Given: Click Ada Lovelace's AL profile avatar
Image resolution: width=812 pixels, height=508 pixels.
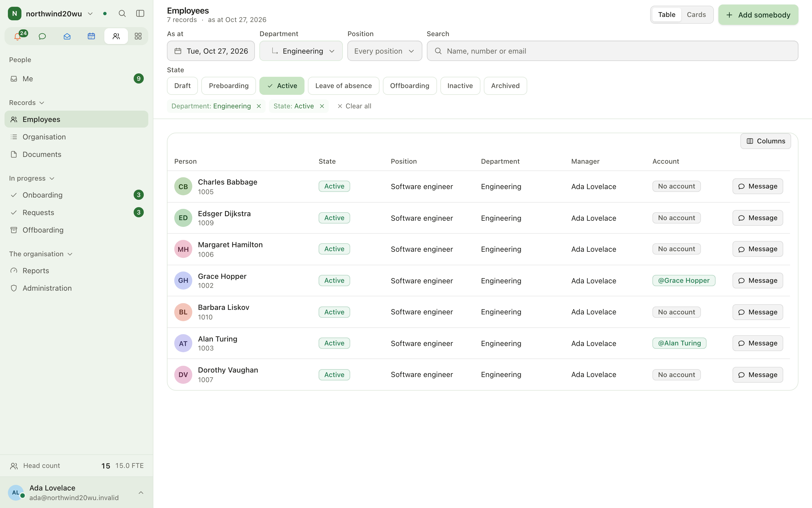Looking at the screenshot, I should (x=16, y=492).
